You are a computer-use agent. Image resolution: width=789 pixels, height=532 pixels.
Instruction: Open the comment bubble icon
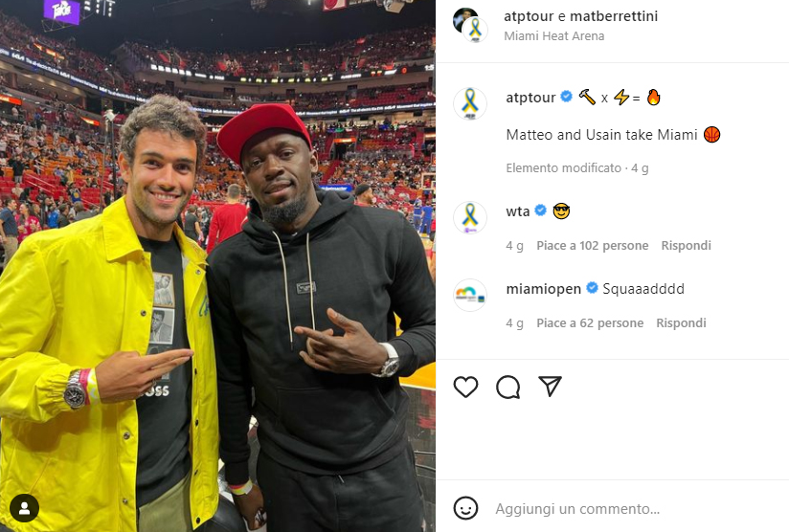507,388
